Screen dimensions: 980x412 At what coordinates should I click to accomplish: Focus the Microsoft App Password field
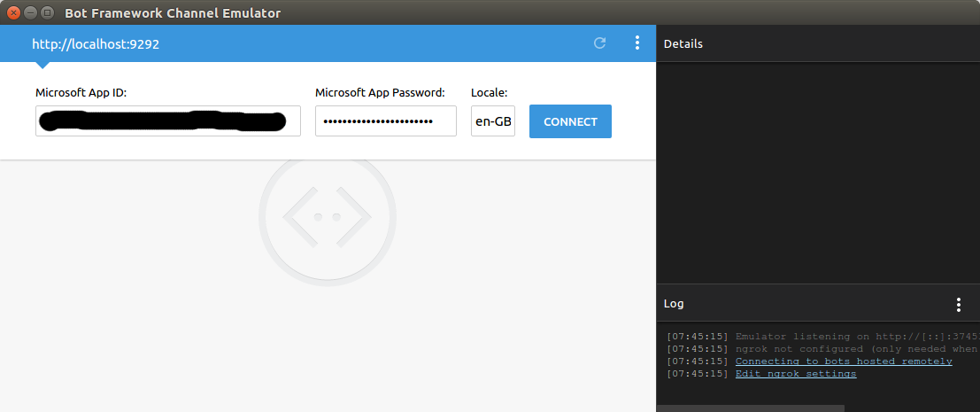[386, 120]
